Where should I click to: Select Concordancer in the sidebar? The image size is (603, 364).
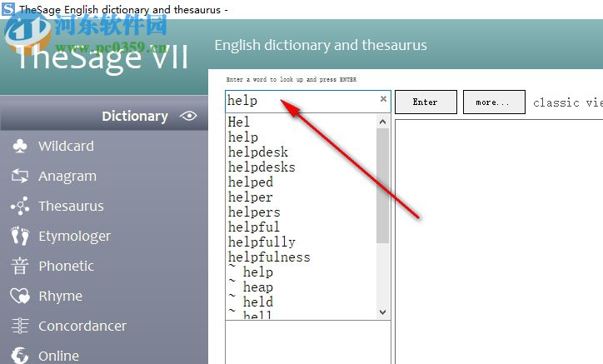tap(82, 327)
